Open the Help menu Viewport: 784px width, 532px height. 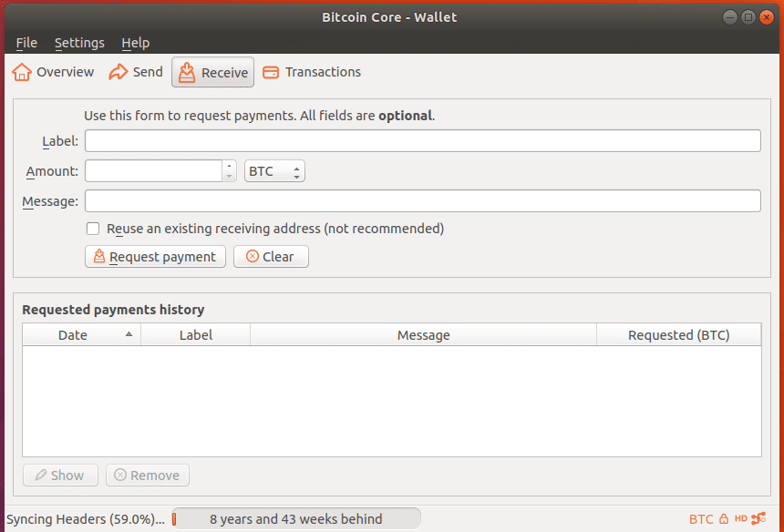click(136, 43)
